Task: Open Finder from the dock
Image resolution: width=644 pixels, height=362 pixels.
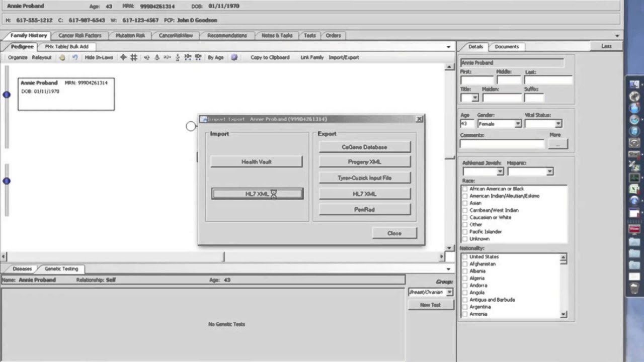Action: [x=634, y=84]
